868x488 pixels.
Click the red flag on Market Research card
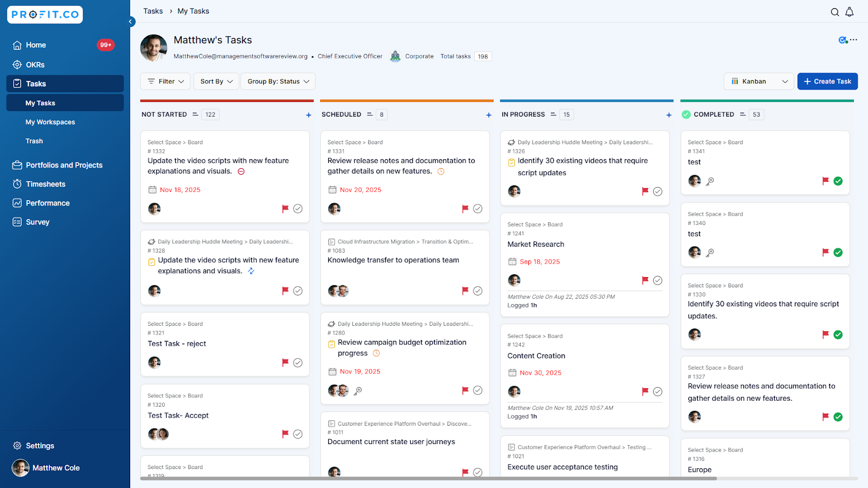pos(645,280)
